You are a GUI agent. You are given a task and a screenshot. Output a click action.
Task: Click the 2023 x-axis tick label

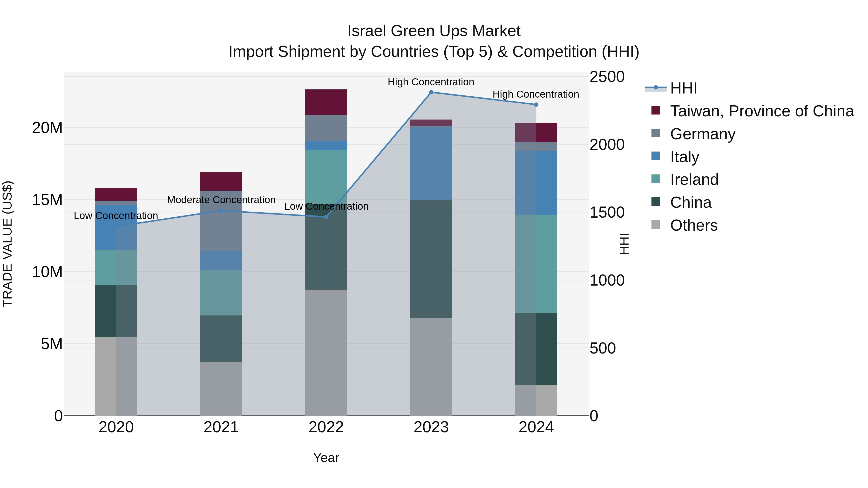tap(431, 427)
